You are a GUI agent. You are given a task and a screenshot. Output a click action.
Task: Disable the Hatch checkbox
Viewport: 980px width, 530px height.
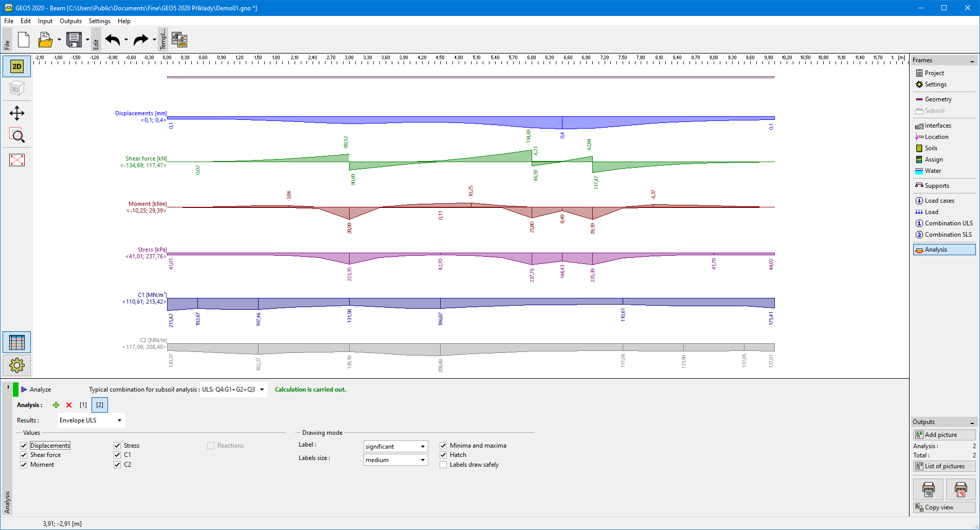tap(443, 455)
